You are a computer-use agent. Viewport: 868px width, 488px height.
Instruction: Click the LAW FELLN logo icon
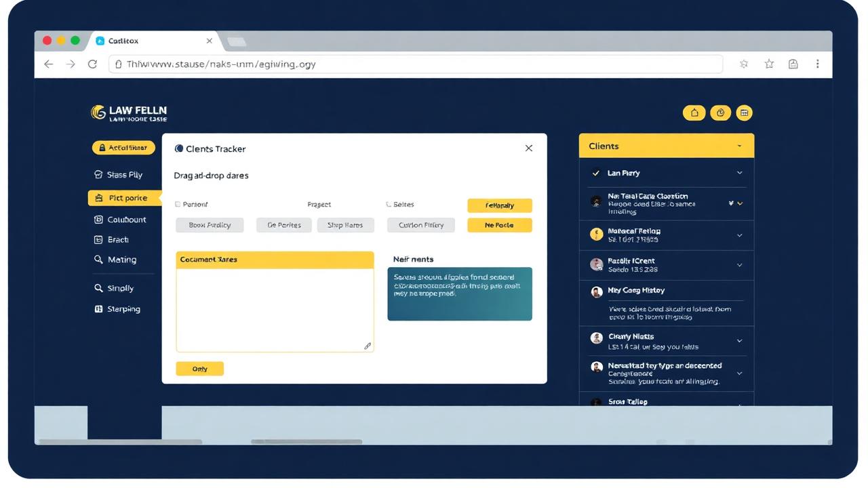(98, 113)
